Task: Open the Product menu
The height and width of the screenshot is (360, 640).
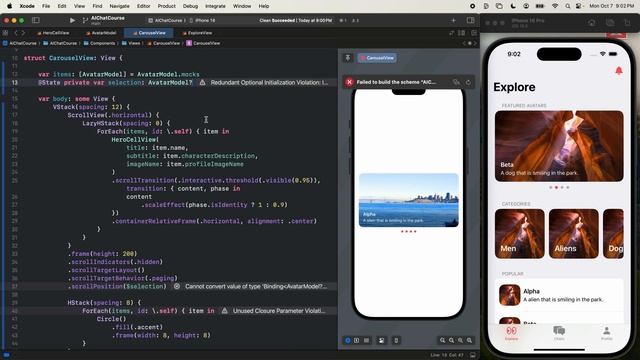Action: (x=167, y=6)
